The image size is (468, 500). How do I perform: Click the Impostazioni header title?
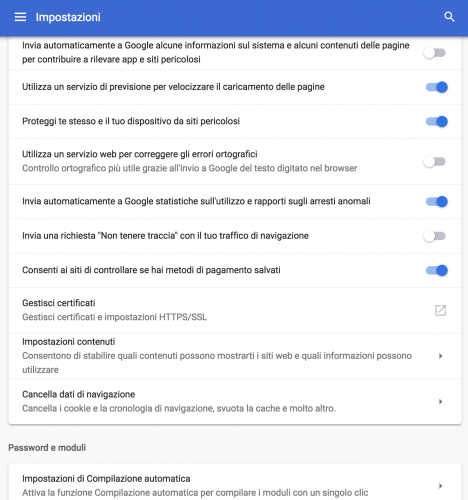coord(68,17)
